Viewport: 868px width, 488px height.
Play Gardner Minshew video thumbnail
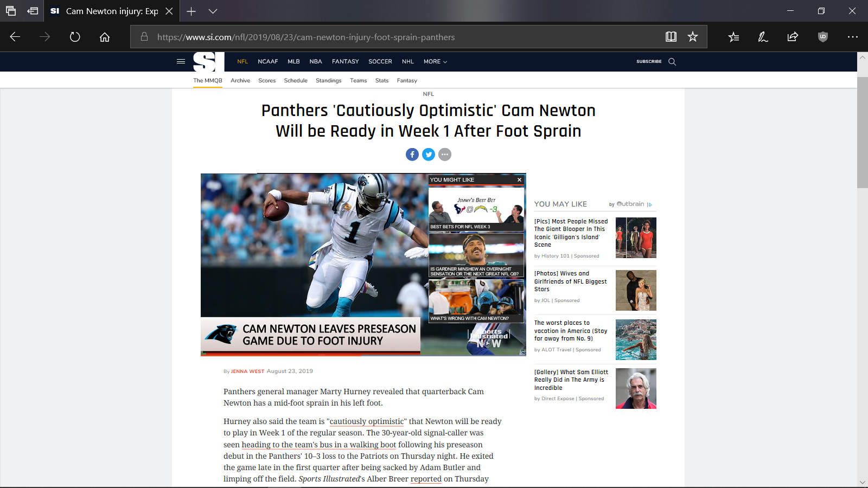[x=476, y=255]
